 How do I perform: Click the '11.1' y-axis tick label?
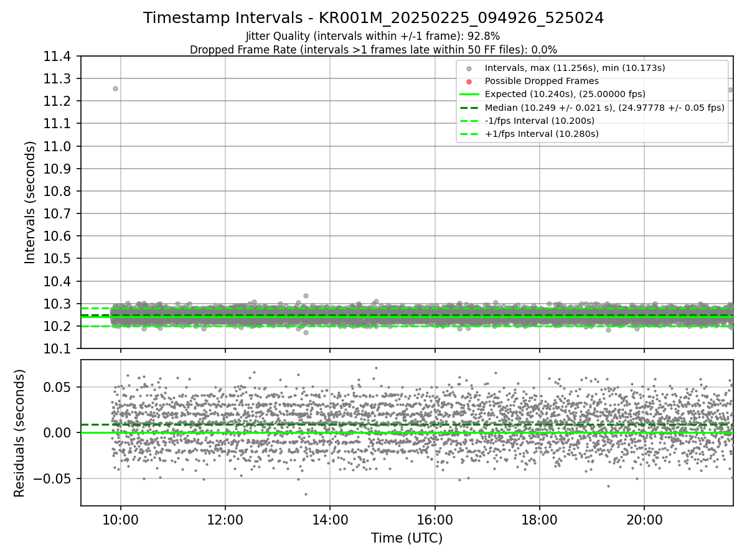[x=57, y=124]
